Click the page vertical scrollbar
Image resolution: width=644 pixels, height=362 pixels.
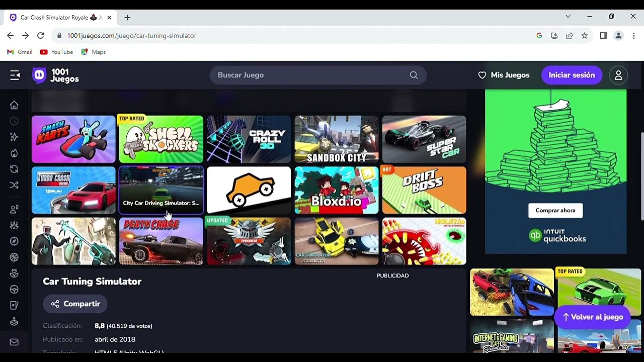(641, 176)
